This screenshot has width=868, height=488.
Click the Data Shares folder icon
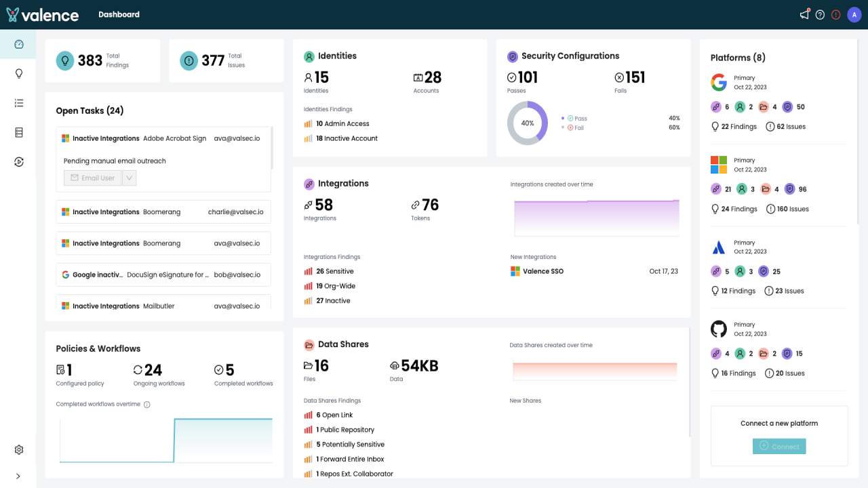(309, 344)
